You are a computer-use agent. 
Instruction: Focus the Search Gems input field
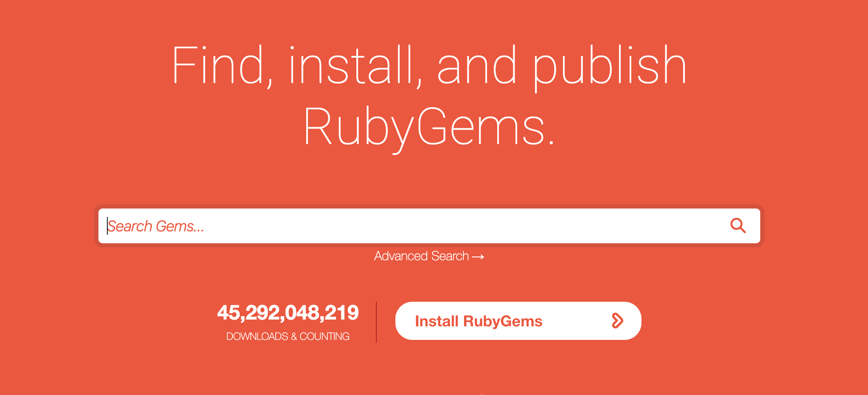pyautogui.click(x=429, y=226)
